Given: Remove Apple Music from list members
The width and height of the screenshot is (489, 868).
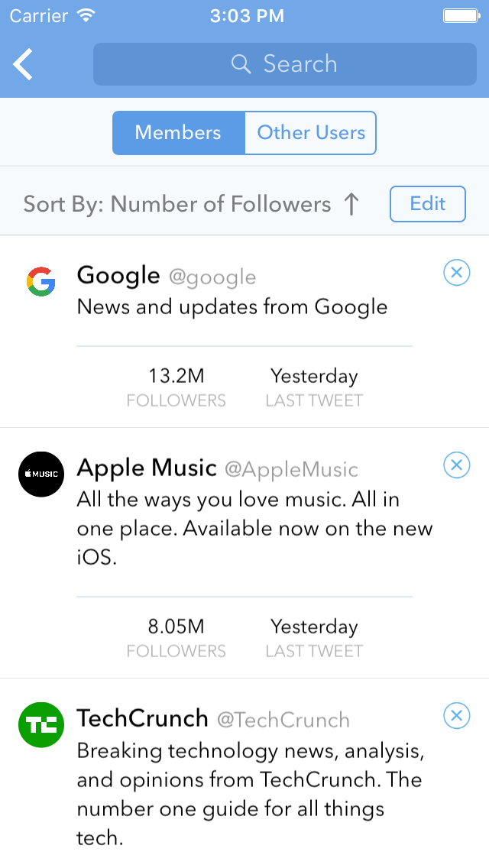Looking at the screenshot, I should tap(456, 465).
